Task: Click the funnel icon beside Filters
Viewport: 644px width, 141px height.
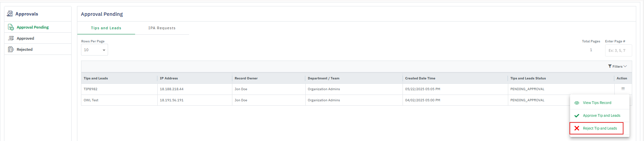Action: coord(610,66)
